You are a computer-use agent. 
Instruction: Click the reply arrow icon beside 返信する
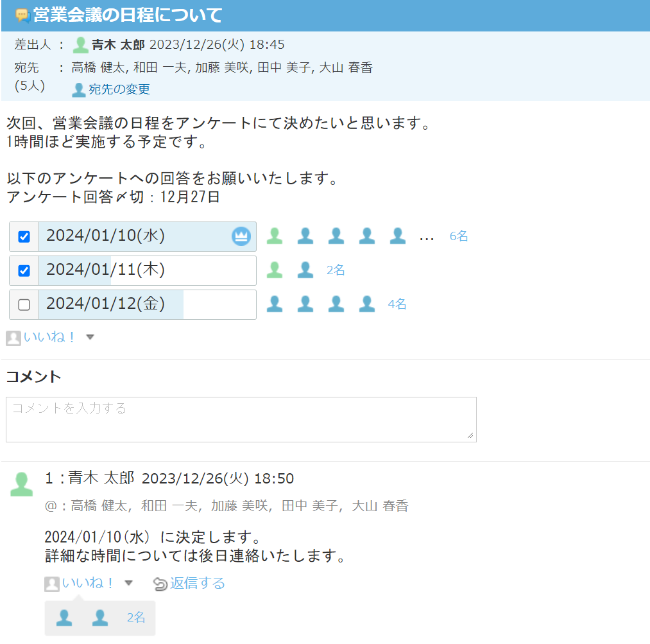pyautogui.click(x=160, y=584)
